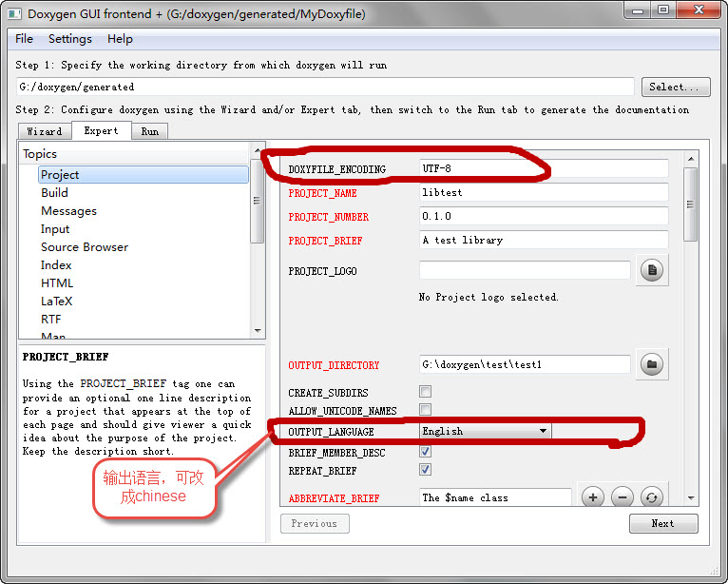This screenshot has width=728, height=584.
Task: Toggle the CREATE_SUBDIRS checkbox
Action: pyautogui.click(x=425, y=391)
